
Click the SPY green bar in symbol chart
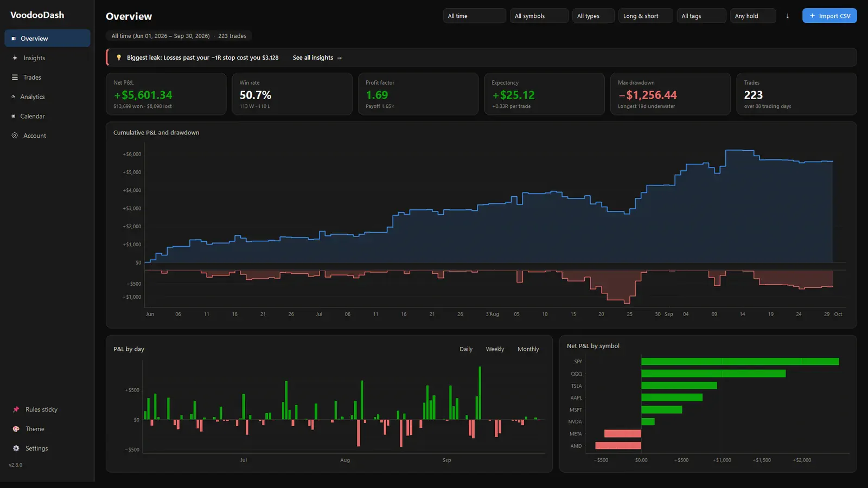tap(740, 362)
